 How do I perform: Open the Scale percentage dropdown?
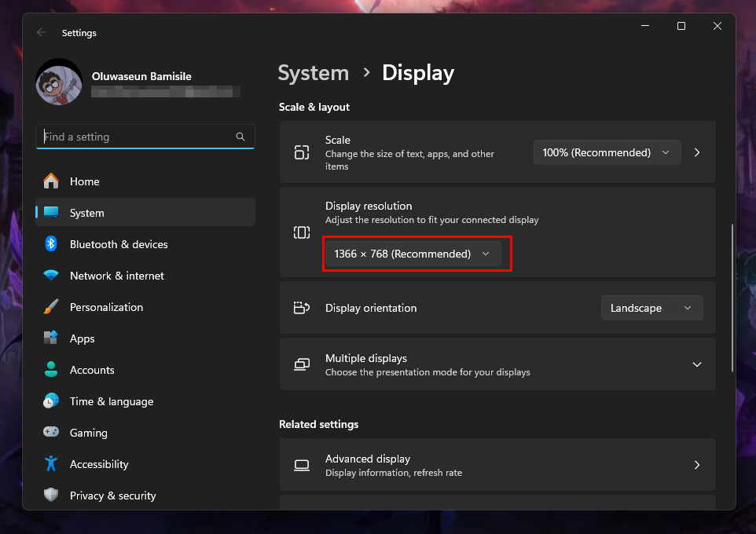point(606,152)
